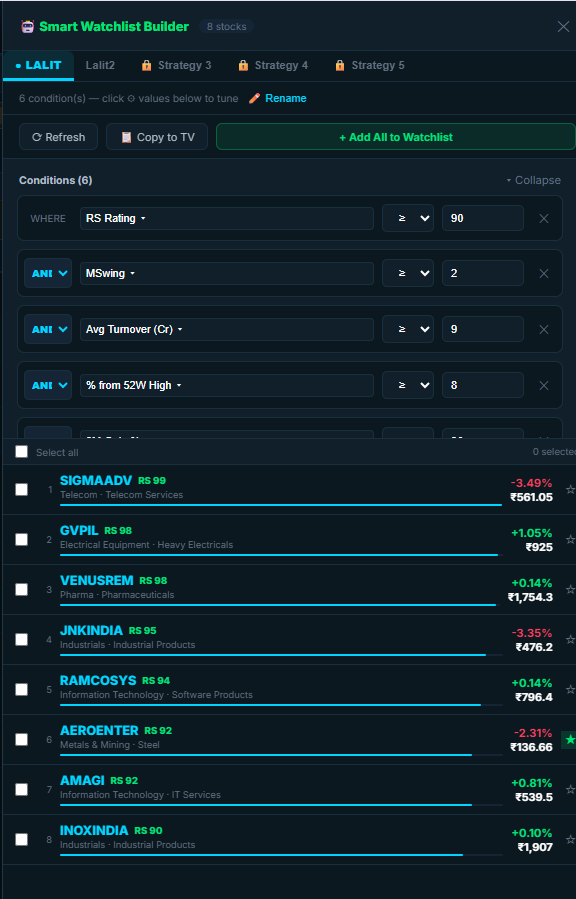Open the AND selector on MSwing row

[48, 273]
